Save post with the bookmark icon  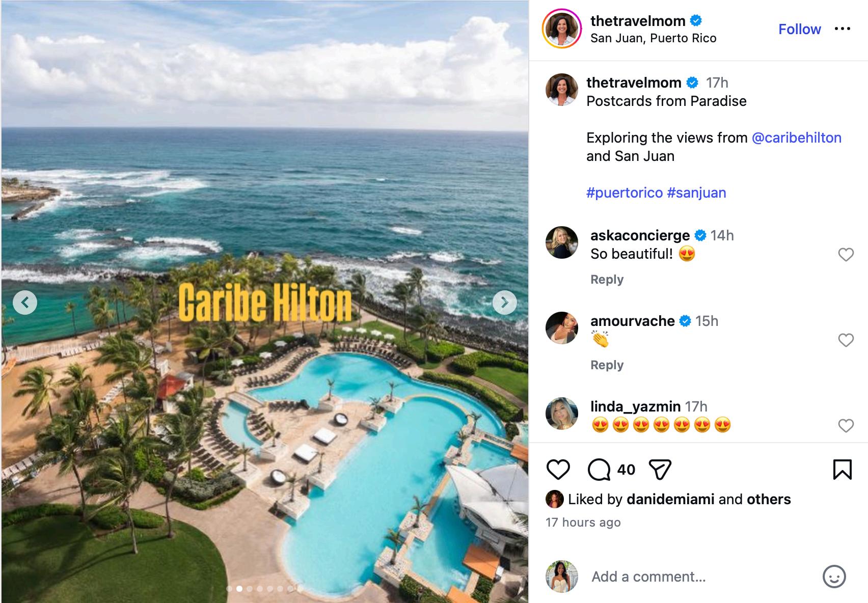(842, 469)
